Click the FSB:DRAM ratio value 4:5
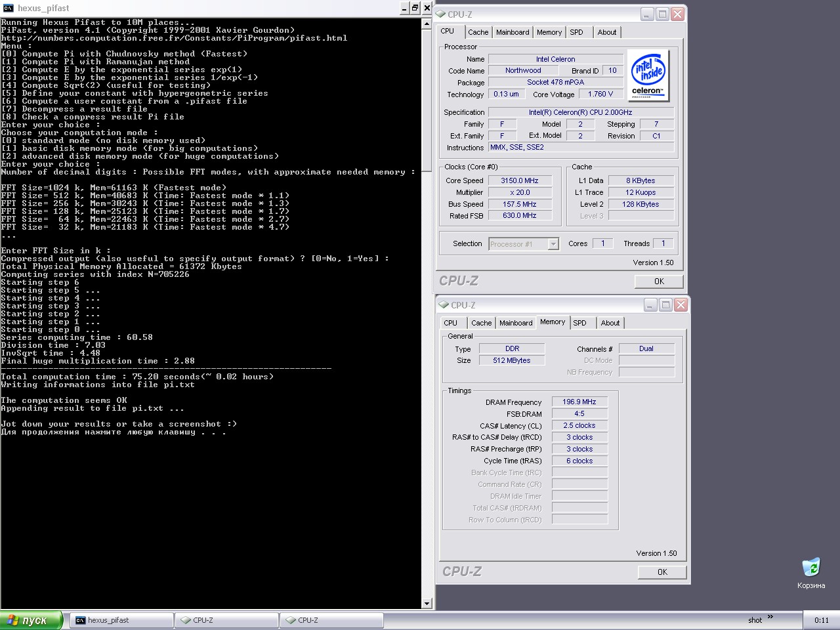 pos(579,413)
